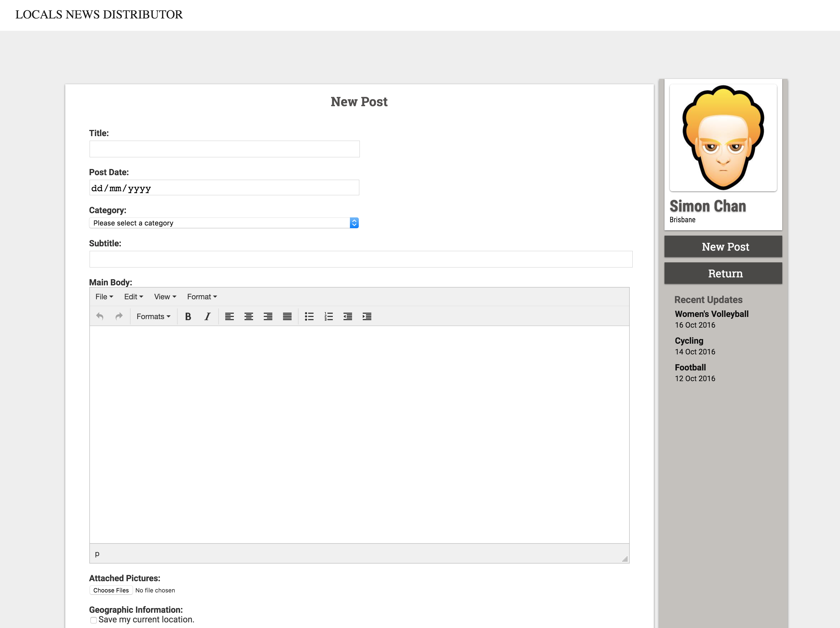Toggle italic formatting

click(x=207, y=316)
